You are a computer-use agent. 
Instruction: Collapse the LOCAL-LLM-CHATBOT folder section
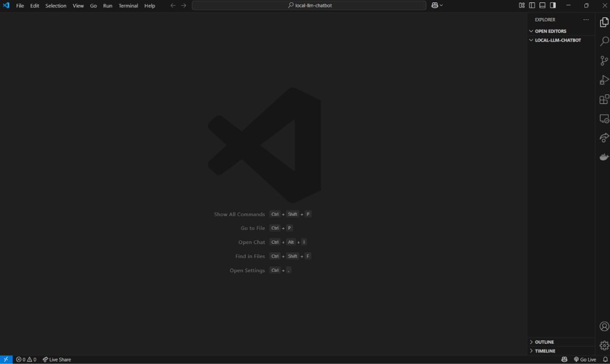[561, 40]
